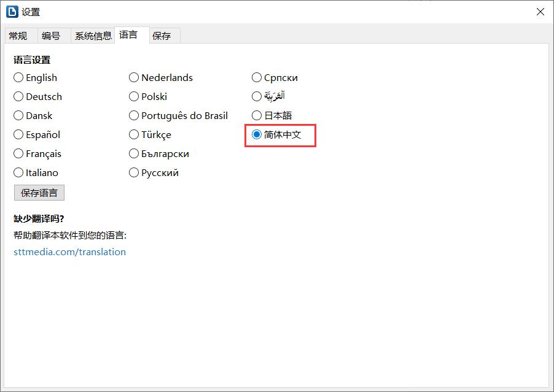Select the 简体中文 radio button
The image size is (554, 392).
pos(276,135)
